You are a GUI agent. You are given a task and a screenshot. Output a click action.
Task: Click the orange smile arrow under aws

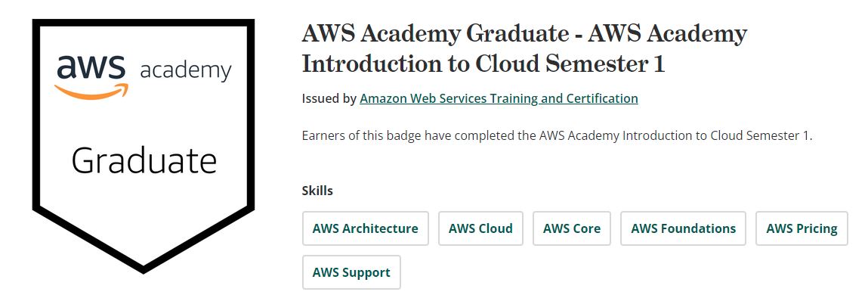click(91, 92)
